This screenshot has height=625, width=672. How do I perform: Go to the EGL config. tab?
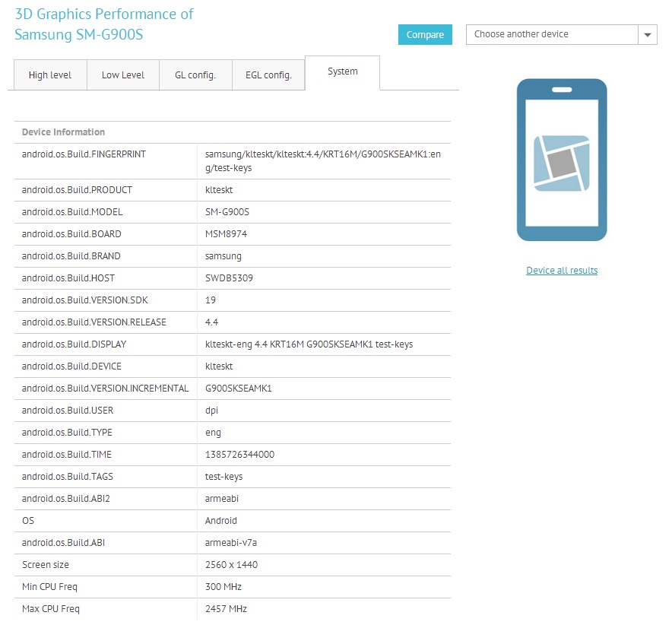pyautogui.click(x=268, y=75)
